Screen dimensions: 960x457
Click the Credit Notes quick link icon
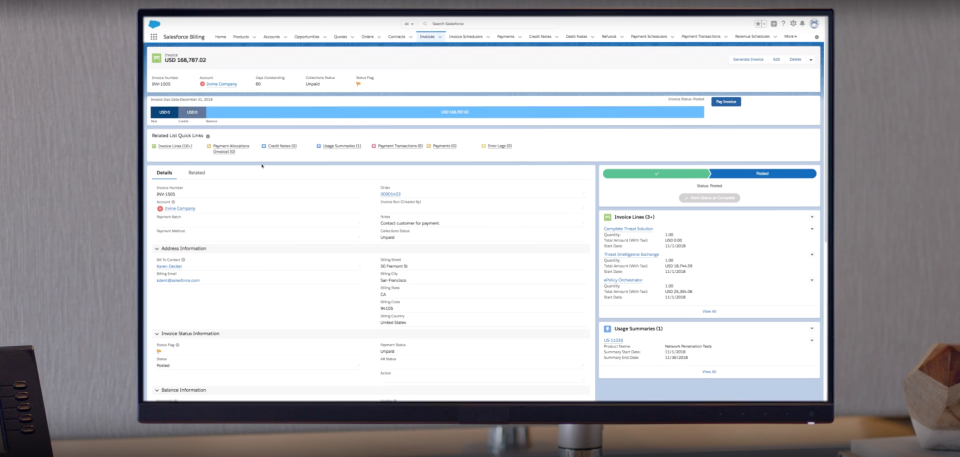click(x=263, y=146)
